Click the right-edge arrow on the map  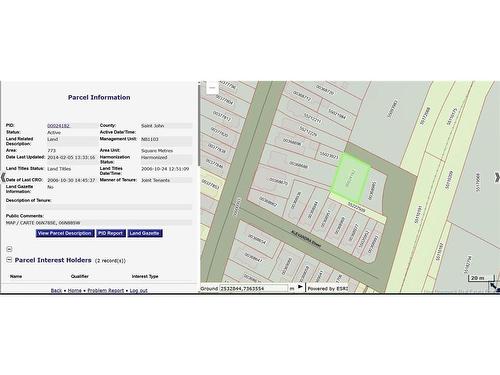tap(497, 178)
